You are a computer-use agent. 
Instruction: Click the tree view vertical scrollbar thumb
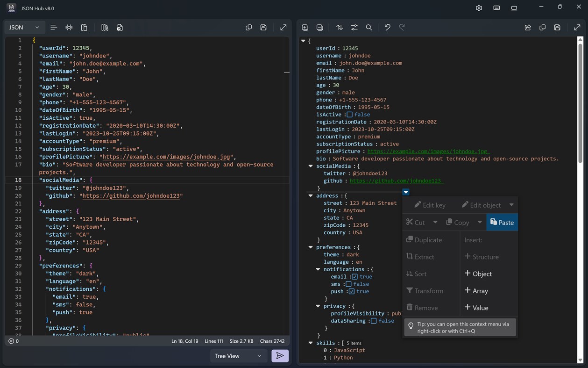point(581,103)
